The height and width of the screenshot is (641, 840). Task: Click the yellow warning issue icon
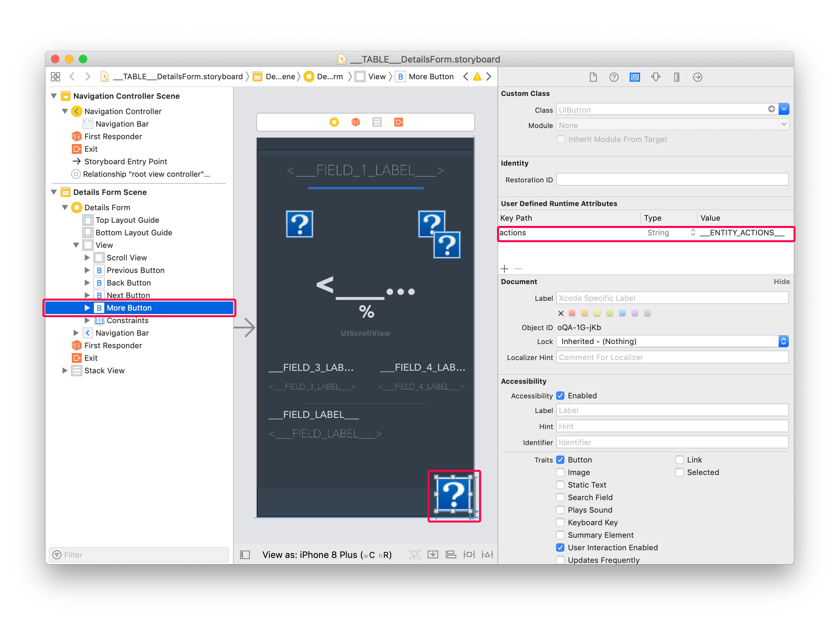pyautogui.click(x=477, y=77)
